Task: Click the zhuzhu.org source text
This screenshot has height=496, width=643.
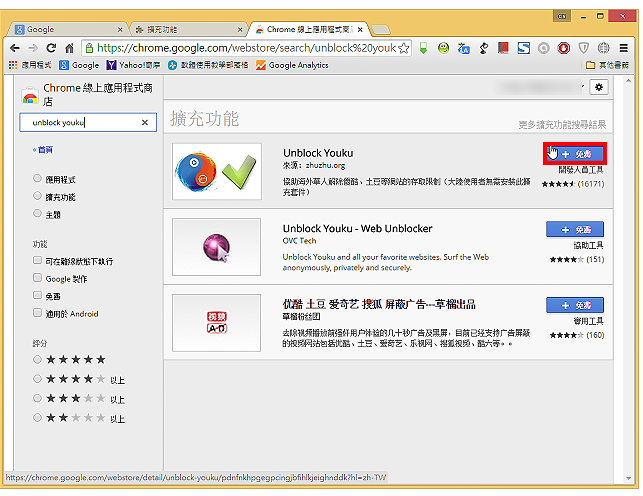Action: tap(325, 165)
